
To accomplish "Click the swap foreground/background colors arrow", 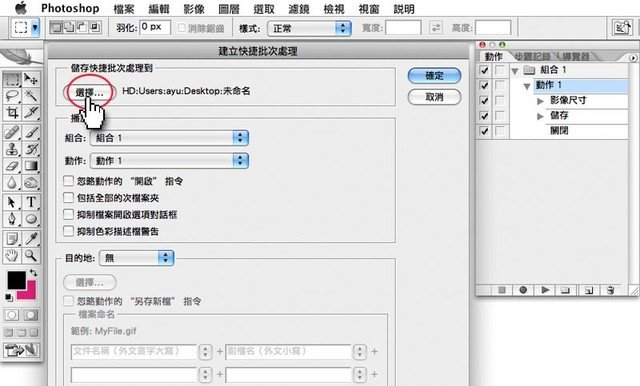I will pyautogui.click(x=33, y=273).
